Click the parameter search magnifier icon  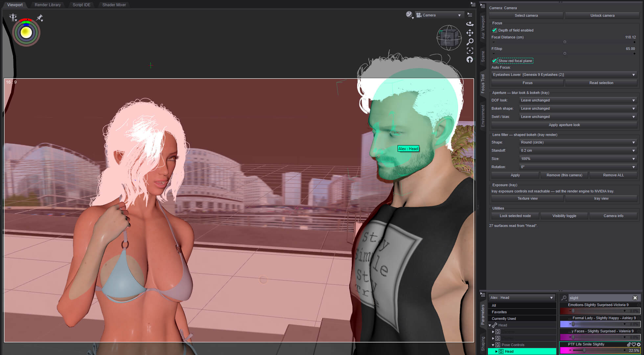[x=564, y=298]
